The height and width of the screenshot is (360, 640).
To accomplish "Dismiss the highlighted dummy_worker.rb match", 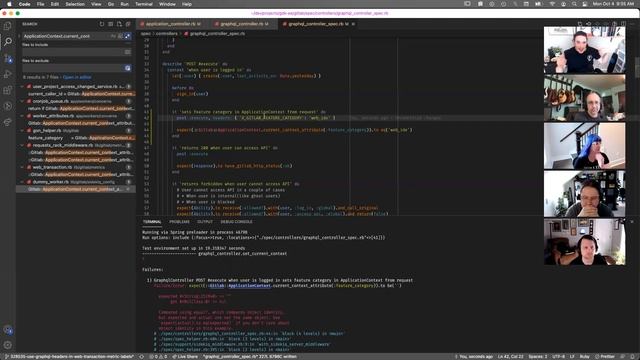I will tap(129, 189).
